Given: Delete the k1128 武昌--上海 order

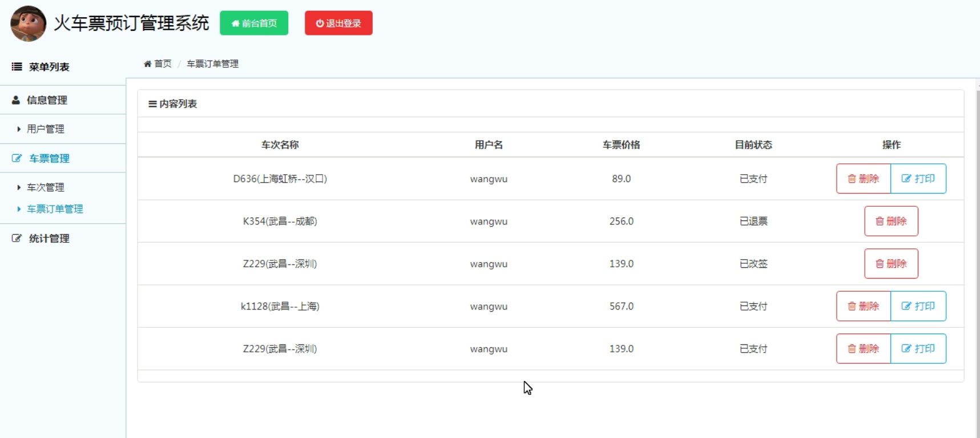Looking at the screenshot, I should coord(863,306).
